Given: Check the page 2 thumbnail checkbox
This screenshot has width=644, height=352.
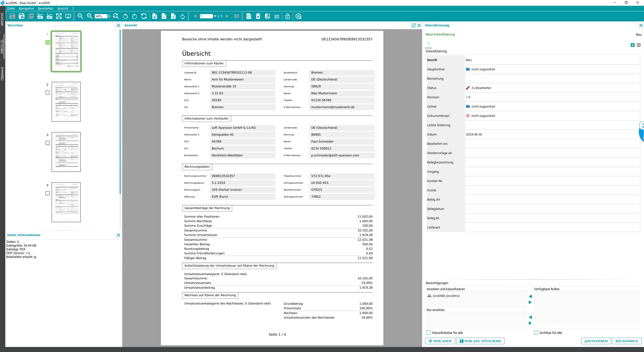Looking at the screenshot, I should tap(48, 93).
